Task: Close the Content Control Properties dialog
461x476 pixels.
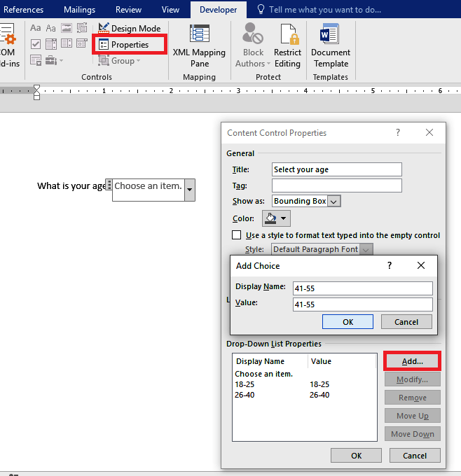Action: pos(429,132)
